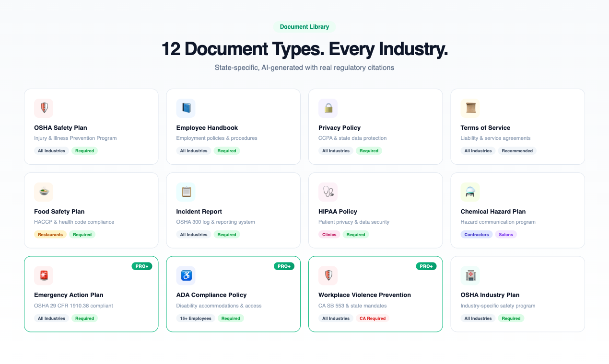Screen dimensions: 609x364
Task: Open the Chemical Hazard Plan icon
Action: (470, 192)
